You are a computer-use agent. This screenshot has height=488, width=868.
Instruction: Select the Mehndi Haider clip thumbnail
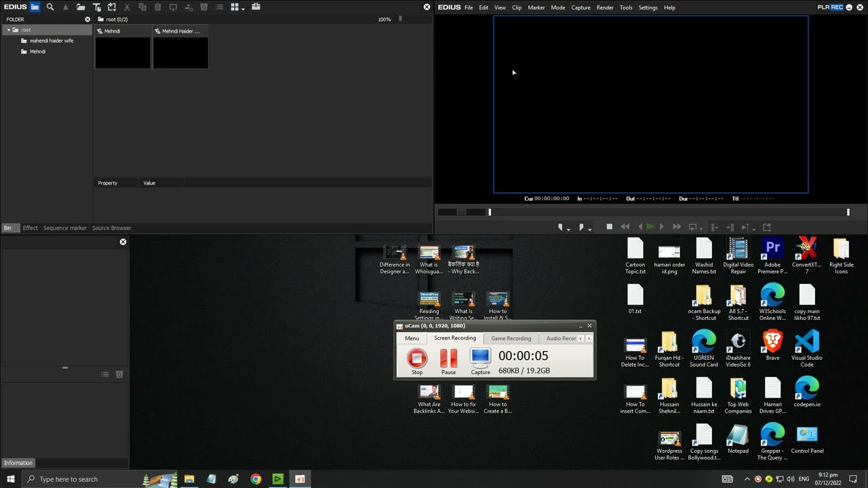(x=180, y=53)
